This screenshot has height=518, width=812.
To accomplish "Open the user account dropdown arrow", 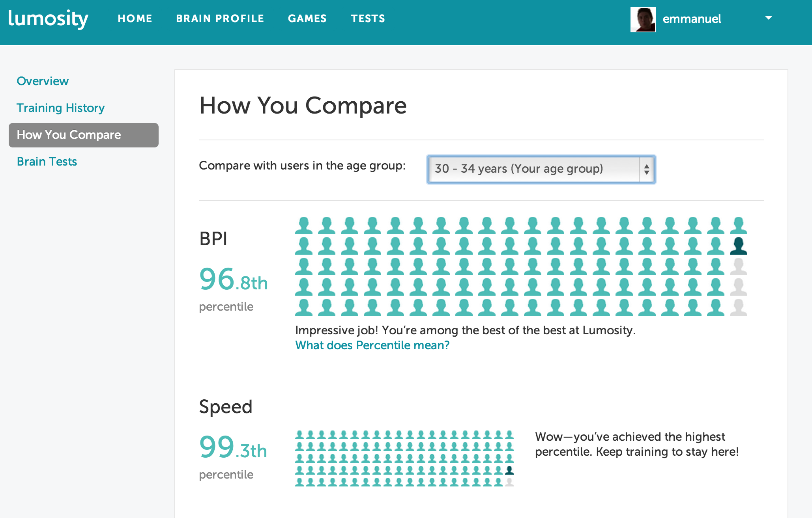I will click(x=768, y=18).
